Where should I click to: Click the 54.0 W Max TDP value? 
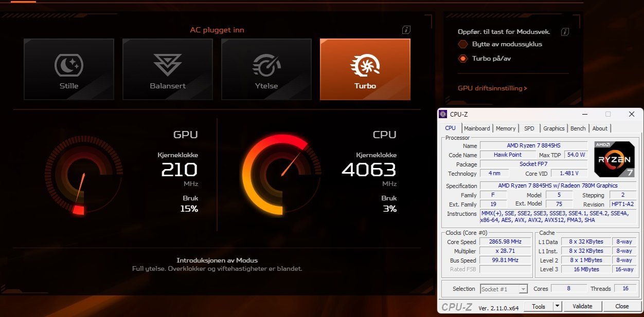point(576,155)
